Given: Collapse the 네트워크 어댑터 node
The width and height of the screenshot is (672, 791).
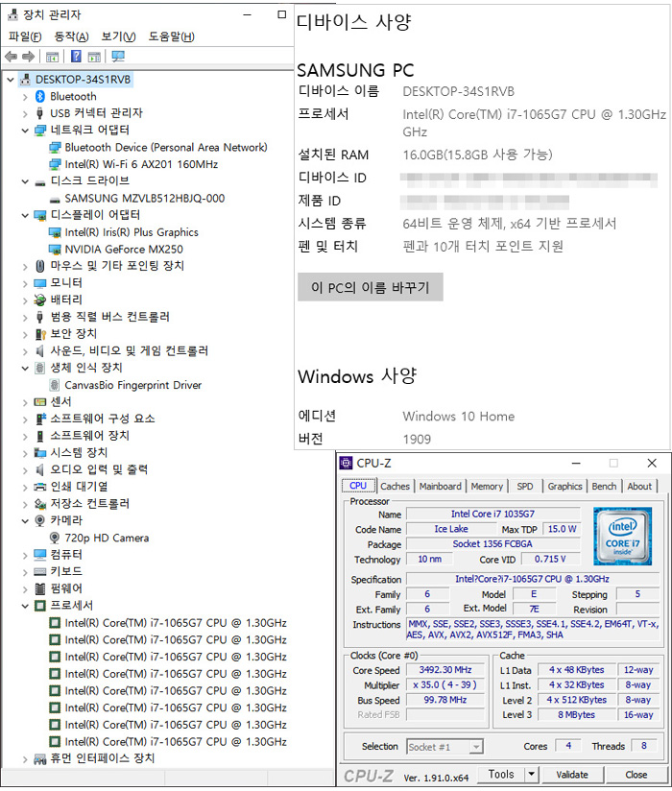Looking at the screenshot, I should pyautogui.click(x=25, y=131).
